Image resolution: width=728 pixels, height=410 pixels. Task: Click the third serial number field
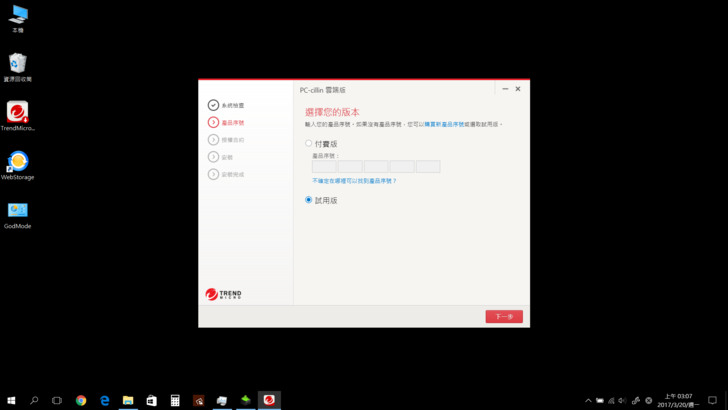point(376,167)
